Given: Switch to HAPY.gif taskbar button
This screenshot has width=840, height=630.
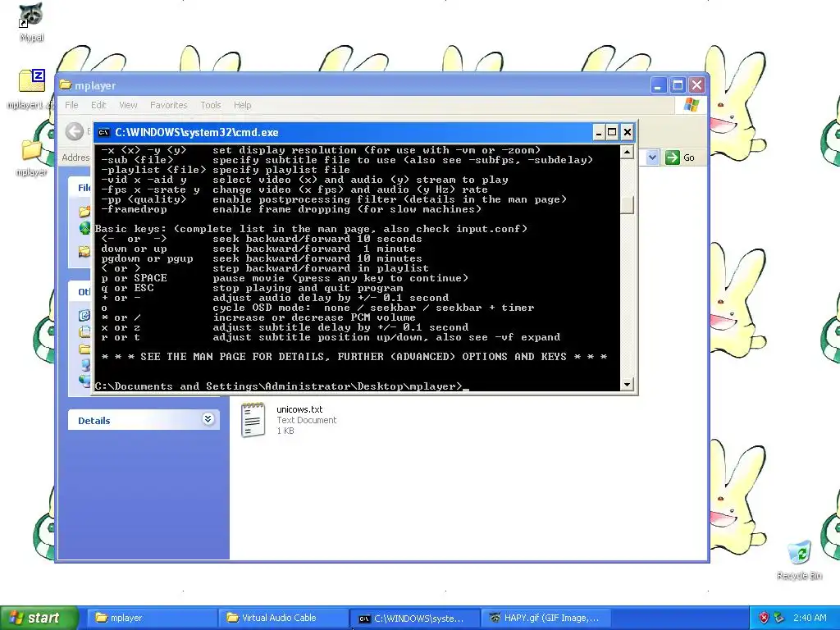Looking at the screenshot, I should [546, 618].
